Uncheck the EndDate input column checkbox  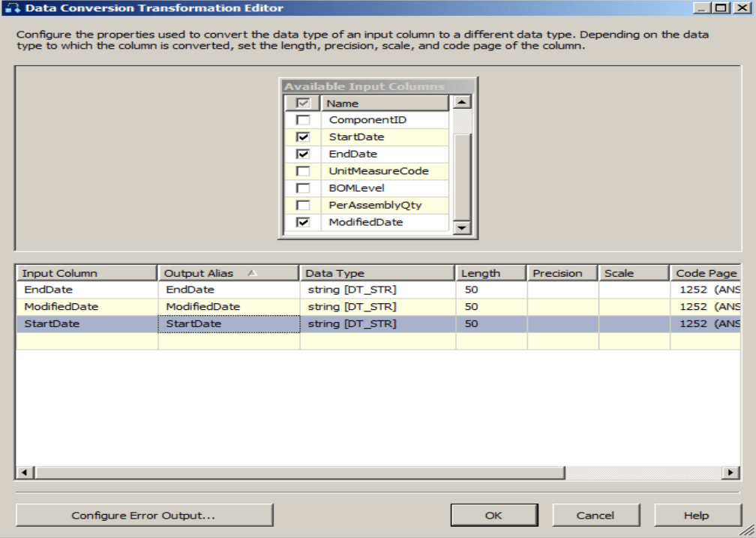[x=303, y=155]
